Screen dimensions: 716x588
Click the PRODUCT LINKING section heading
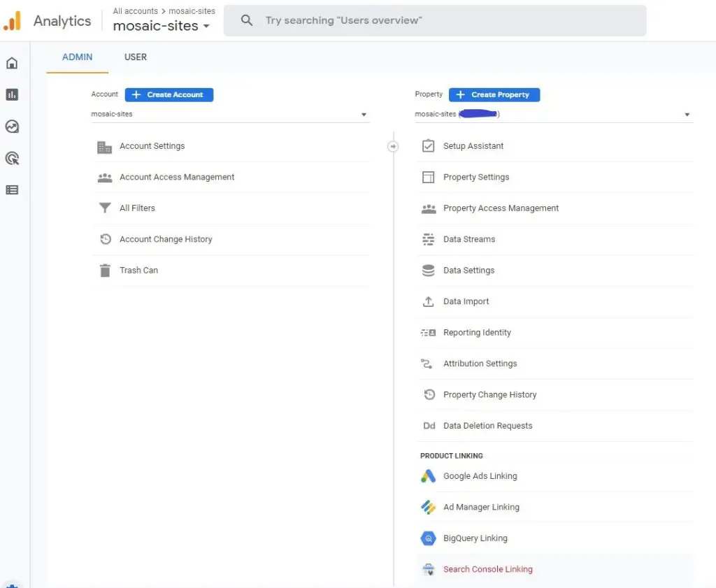[x=451, y=456]
